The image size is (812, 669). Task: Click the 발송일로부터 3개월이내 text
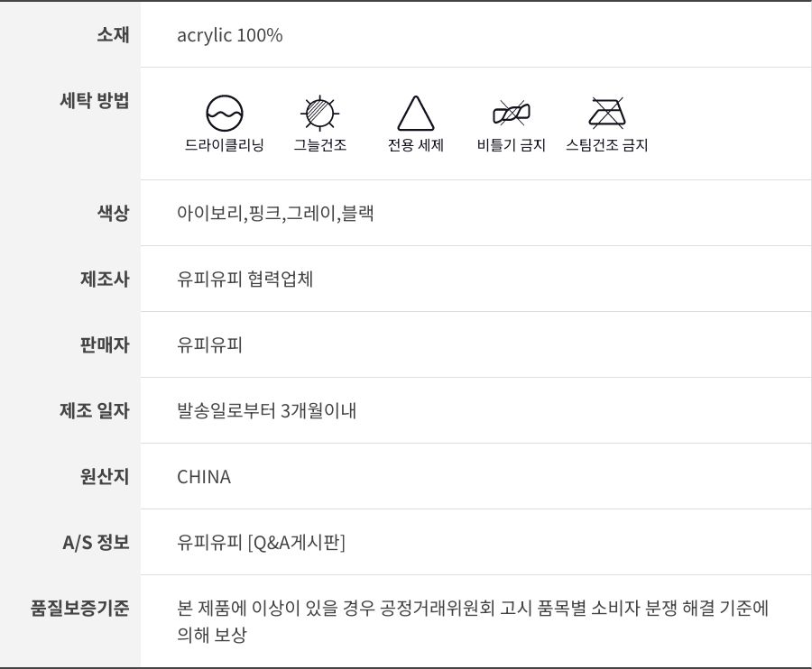pos(267,411)
